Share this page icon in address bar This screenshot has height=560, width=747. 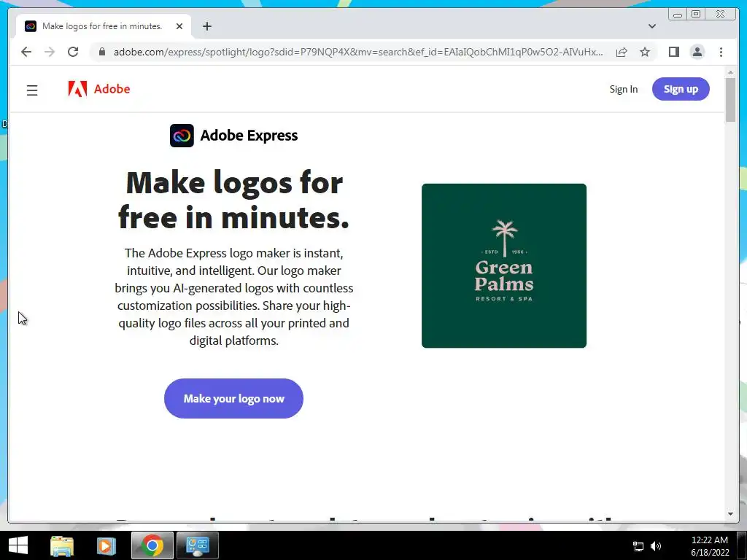click(x=622, y=52)
